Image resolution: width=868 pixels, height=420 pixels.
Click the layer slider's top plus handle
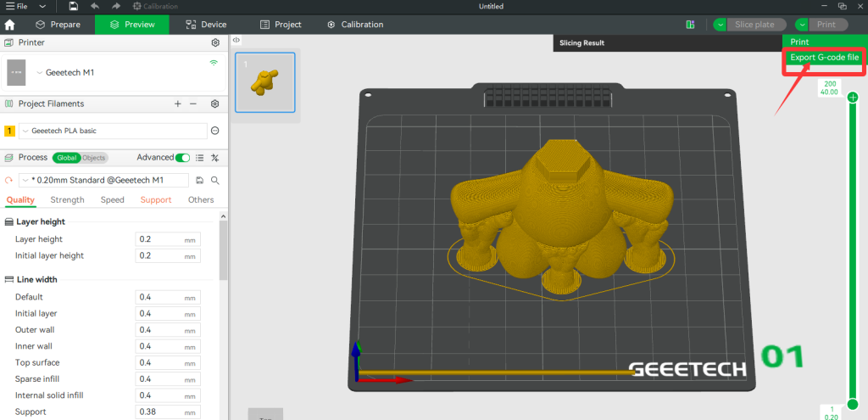pos(853,98)
